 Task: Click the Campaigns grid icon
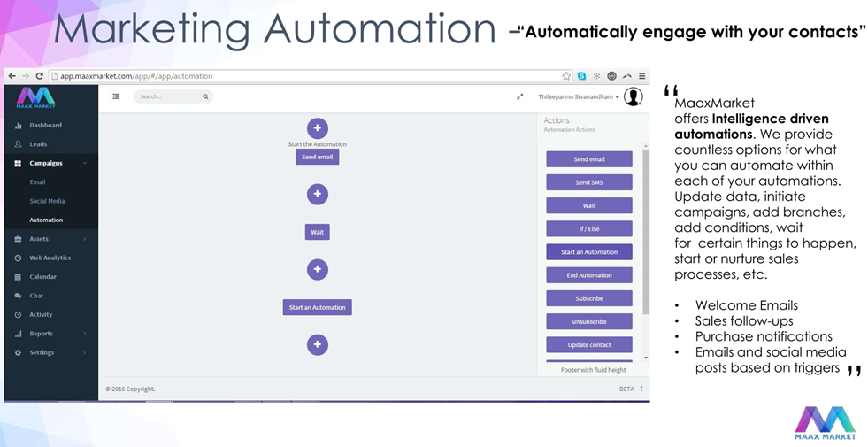coord(18,164)
